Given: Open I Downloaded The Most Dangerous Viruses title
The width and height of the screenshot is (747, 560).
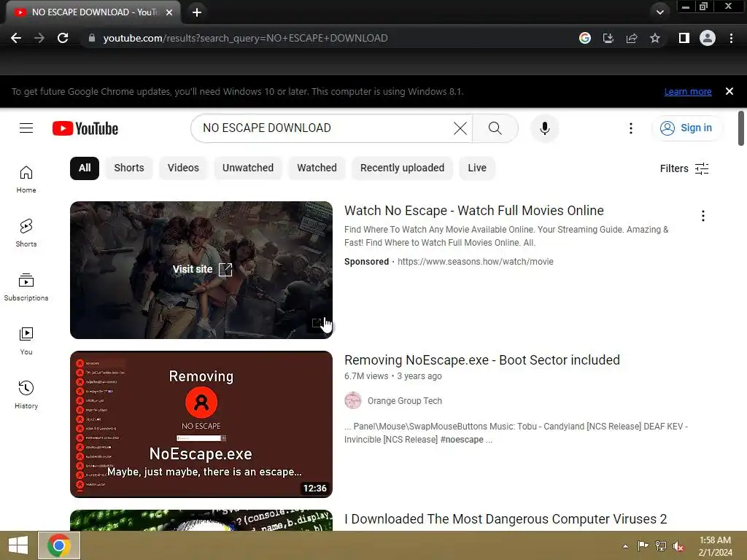Looking at the screenshot, I should click(506, 519).
